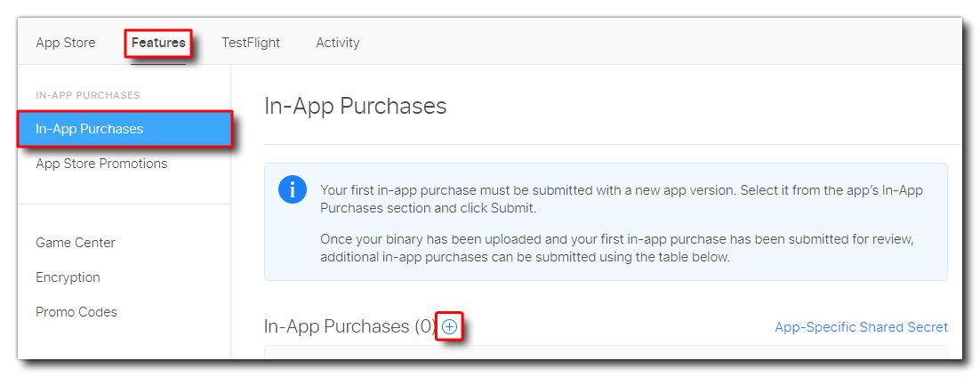Viewport: 980px width, 377px height.
Task: Go to the Activity tab
Action: pyautogui.click(x=338, y=43)
